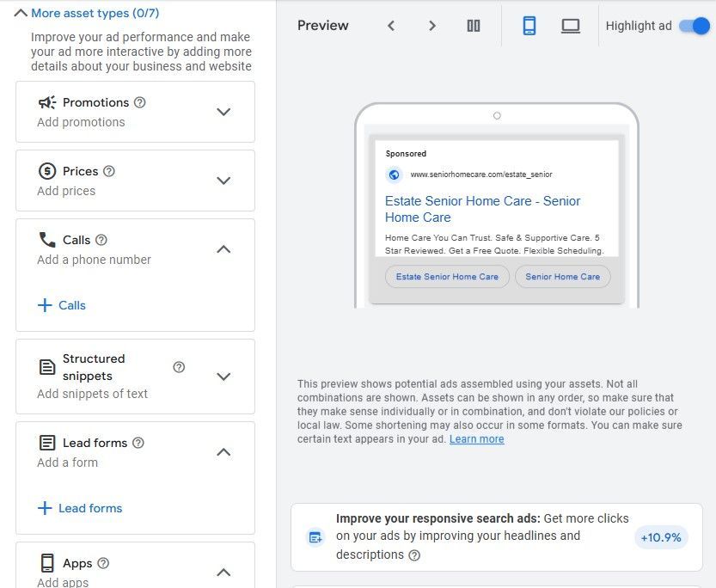Image resolution: width=716 pixels, height=588 pixels.
Task: Collapse the Apps card
Action: [223, 573]
